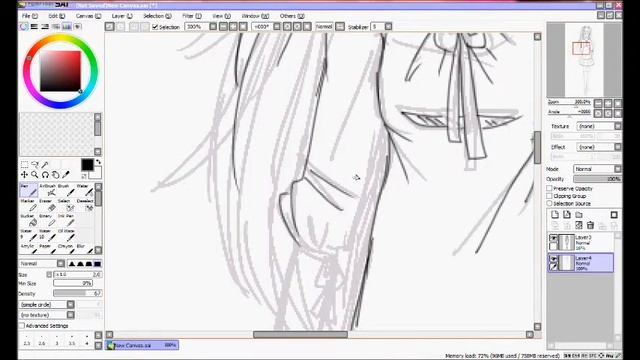Click the color wheel saturation square

[60, 71]
